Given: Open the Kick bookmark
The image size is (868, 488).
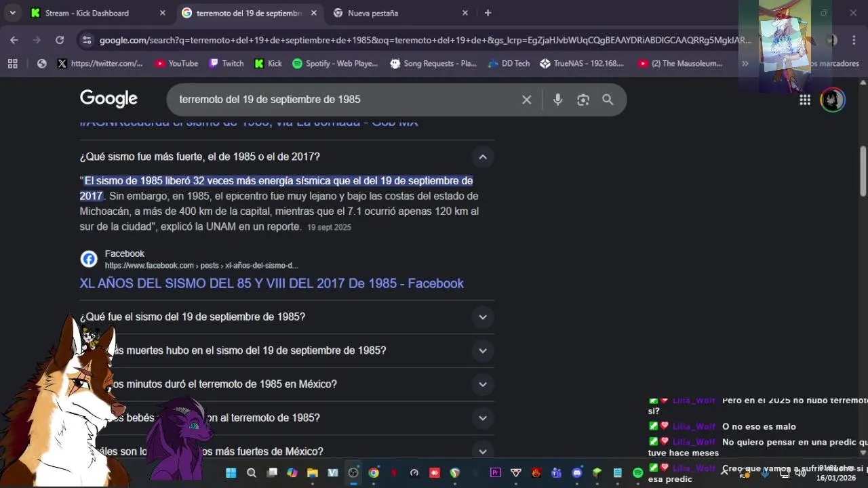Looking at the screenshot, I should (268, 63).
